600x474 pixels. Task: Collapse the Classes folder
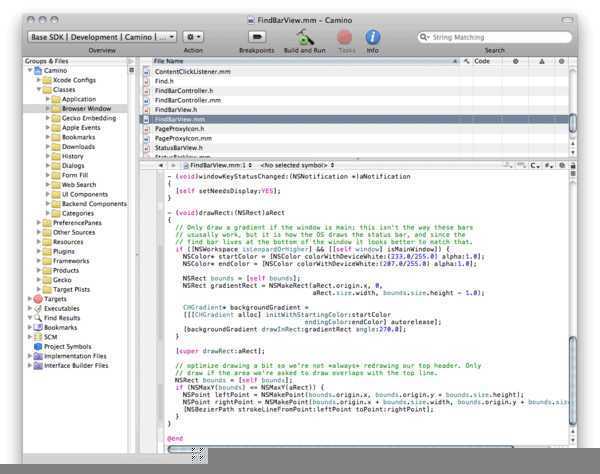click(39, 90)
